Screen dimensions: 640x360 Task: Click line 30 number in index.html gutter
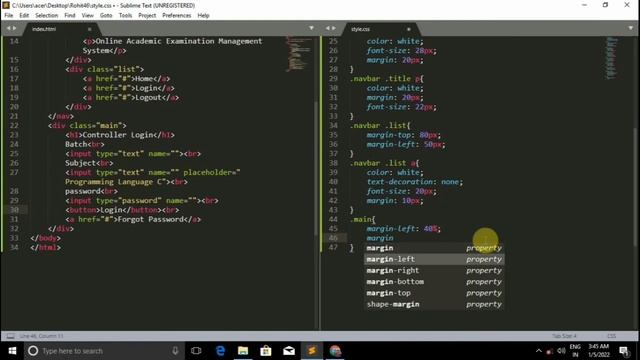[14, 210]
